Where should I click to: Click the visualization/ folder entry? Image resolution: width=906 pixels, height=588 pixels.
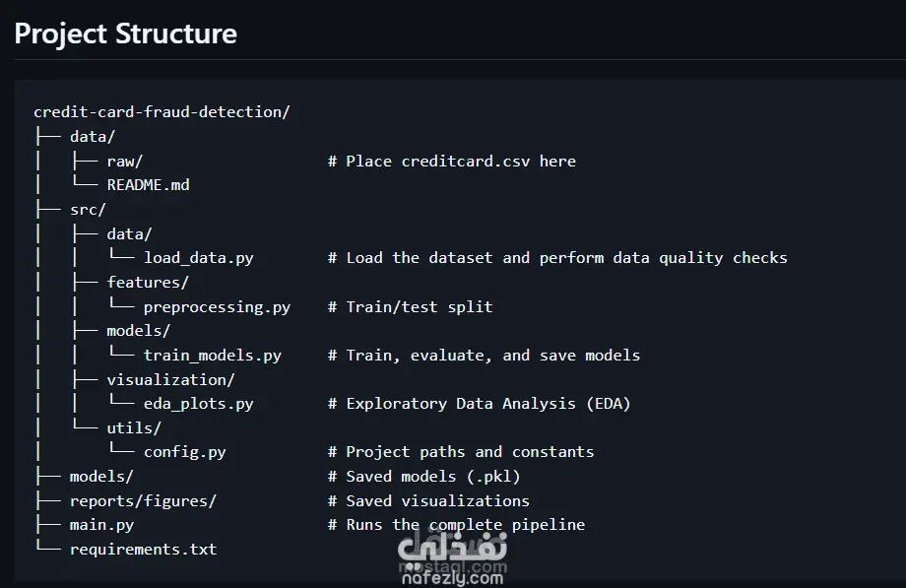tap(170, 380)
